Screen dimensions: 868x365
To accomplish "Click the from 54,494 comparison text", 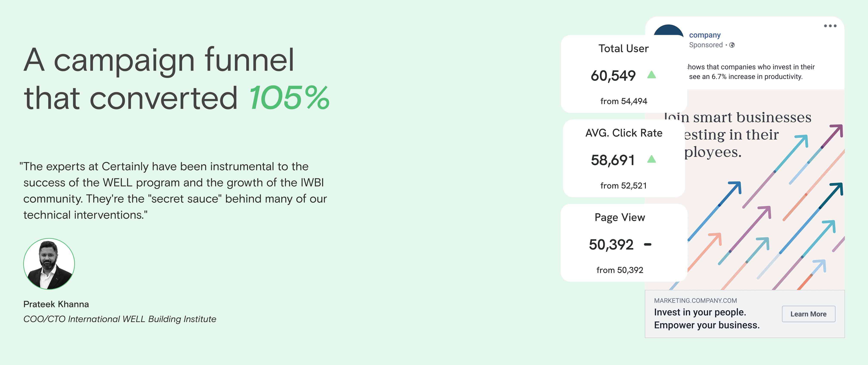I will (x=623, y=101).
